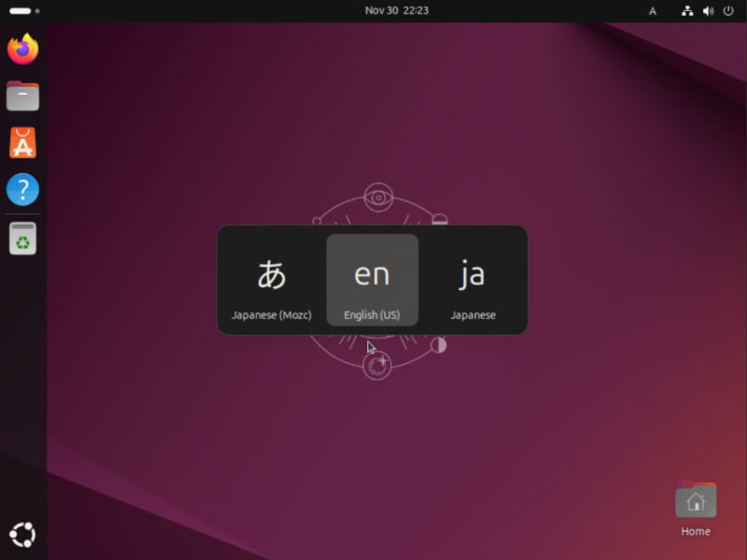Select the "English (US)" input source

point(372,280)
